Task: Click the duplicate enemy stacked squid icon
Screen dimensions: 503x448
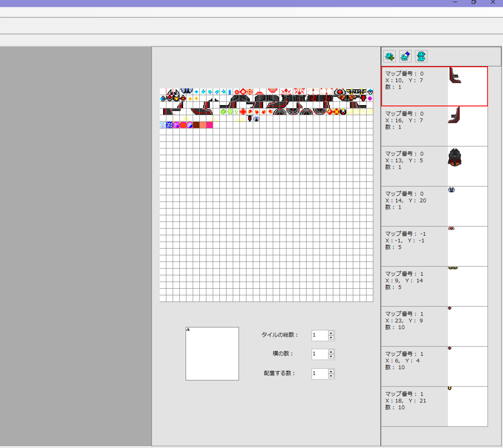Action: pyautogui.click(x=421, y=56)
